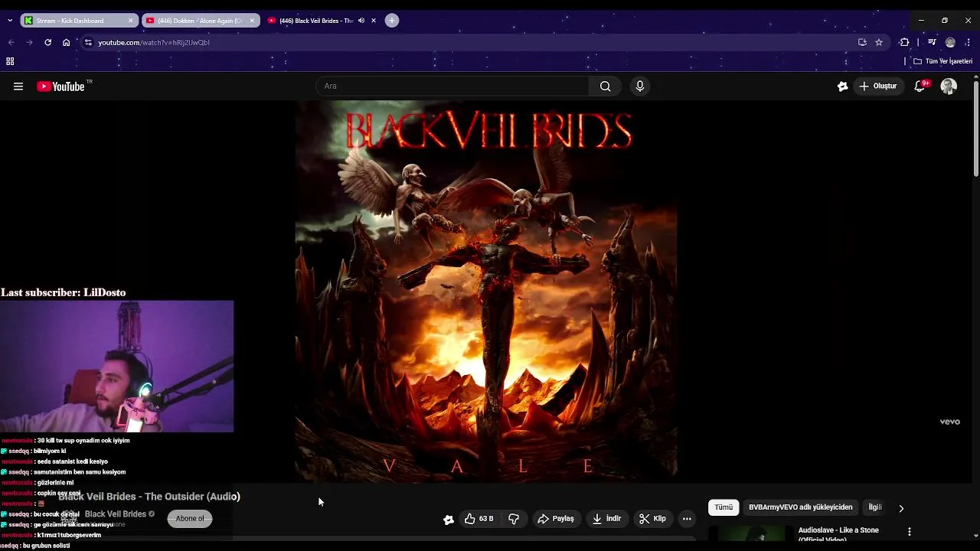Go back in browser history
This screenshot has height=551, width=980.
point(11,42)
